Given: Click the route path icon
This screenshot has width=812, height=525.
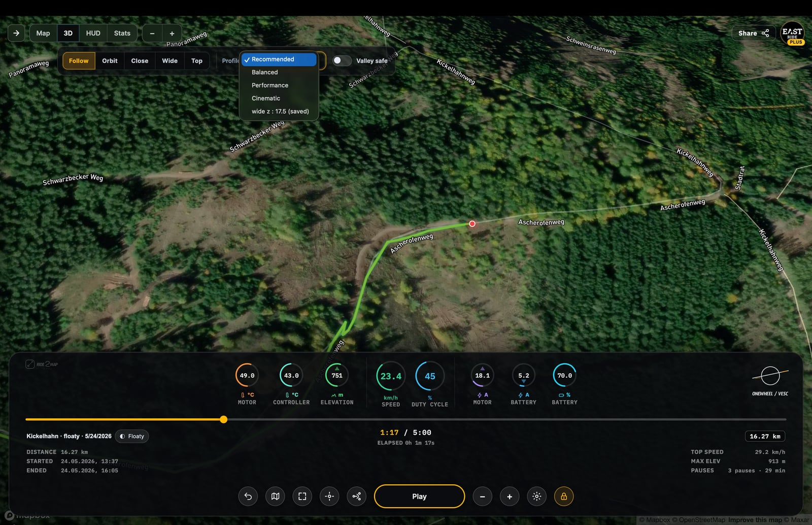Looking at the screenshot, I should click(x=357, y=497).
